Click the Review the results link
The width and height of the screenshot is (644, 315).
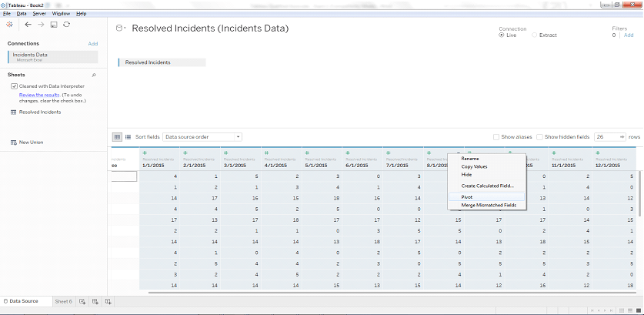tap(38, 94)
